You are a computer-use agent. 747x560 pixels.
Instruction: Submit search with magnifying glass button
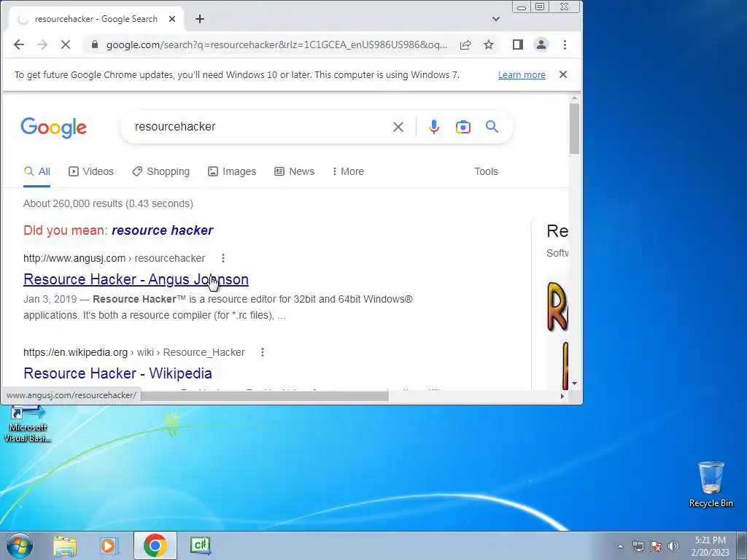[x=492, y=127]
